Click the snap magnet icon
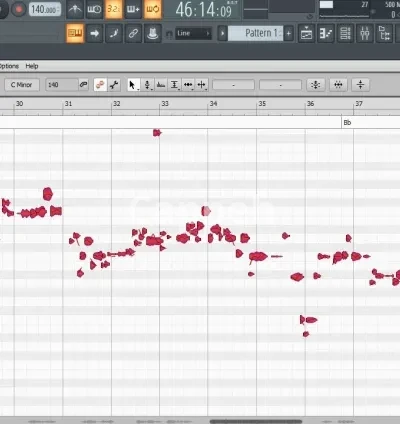This screenshot has height=424, width=400. tap(169, 33)
